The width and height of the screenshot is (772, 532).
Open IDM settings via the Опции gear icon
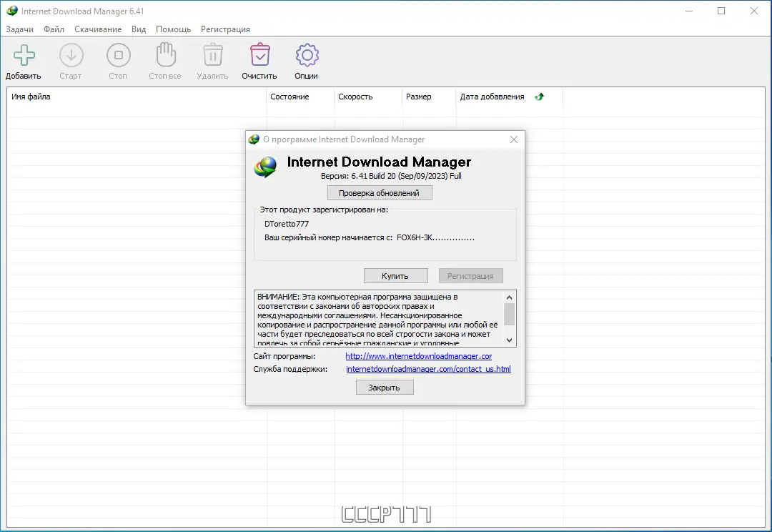point(306,54)
